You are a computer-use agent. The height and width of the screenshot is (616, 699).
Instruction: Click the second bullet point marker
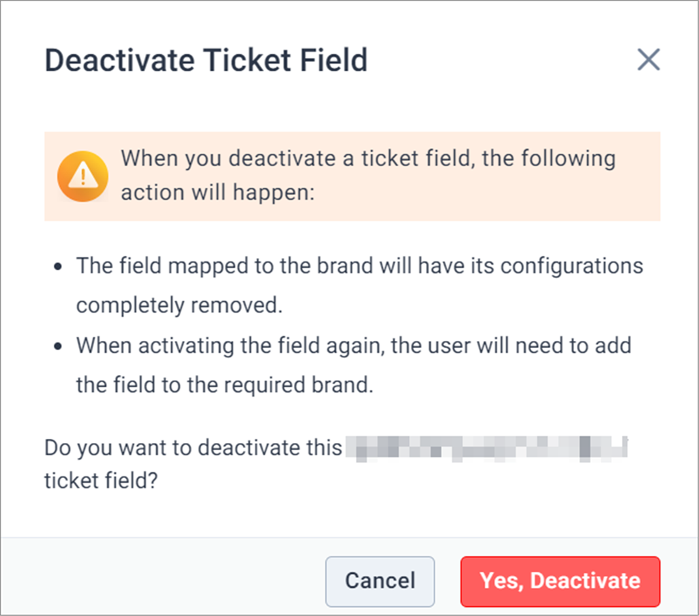coord(57,346)
